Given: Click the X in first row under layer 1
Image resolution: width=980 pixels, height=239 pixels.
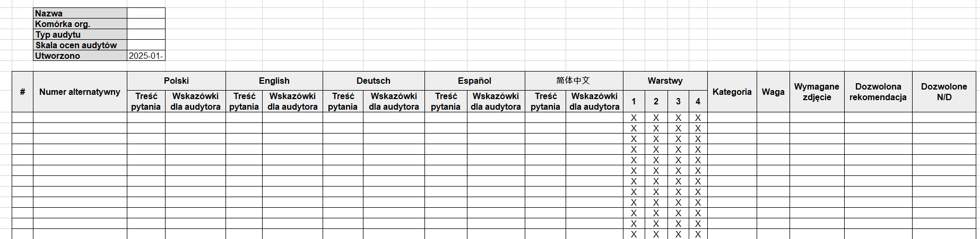Looking at the screenshot, I should tap(634, 118).
